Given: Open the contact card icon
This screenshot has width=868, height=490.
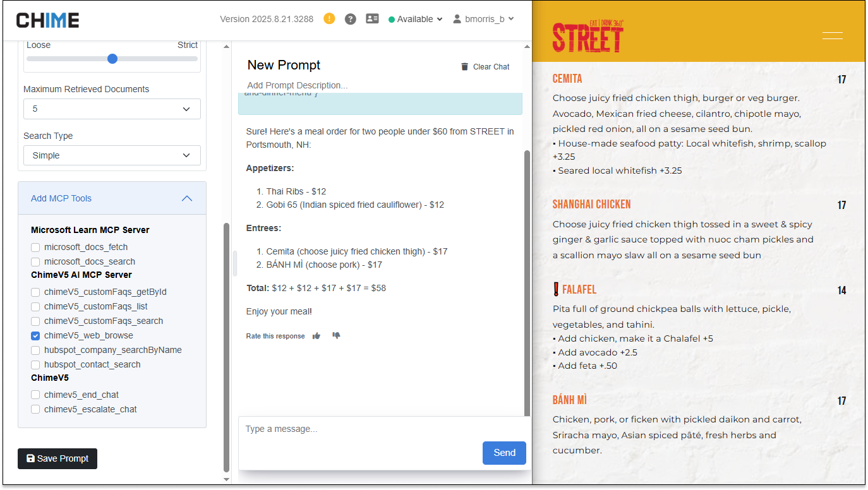Looking at the screenshot, I should pos(372,19).
